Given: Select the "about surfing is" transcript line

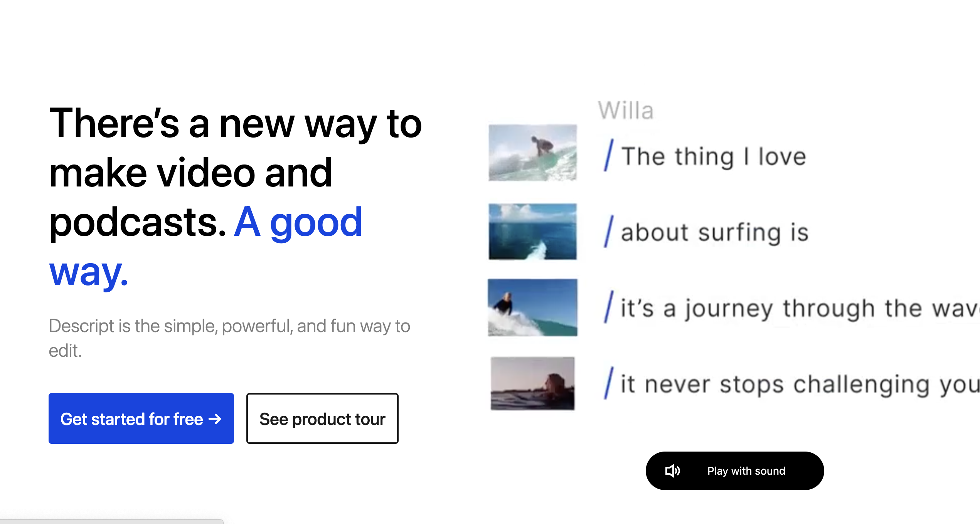Looking at the screenshot, I should pyautogui.click(x=714, y=232).
